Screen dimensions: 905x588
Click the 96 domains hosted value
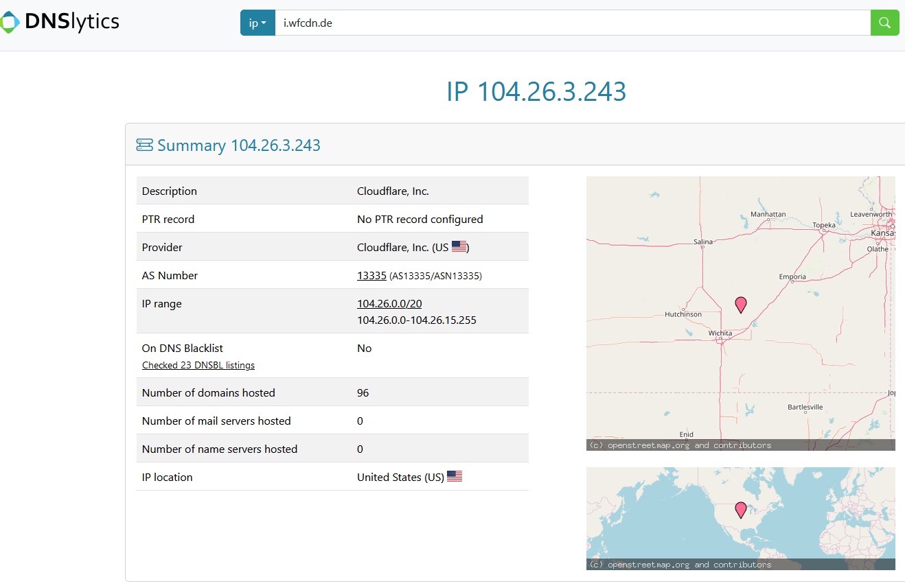(x=363, y=392)
